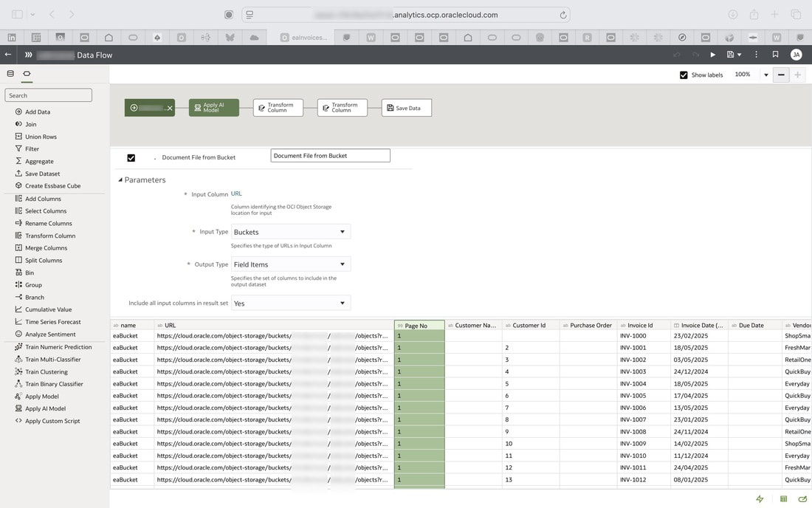Viewport: 812px width, 508px height.
Task: Zoom out of the canvas with minus
Action: (781, 75)
